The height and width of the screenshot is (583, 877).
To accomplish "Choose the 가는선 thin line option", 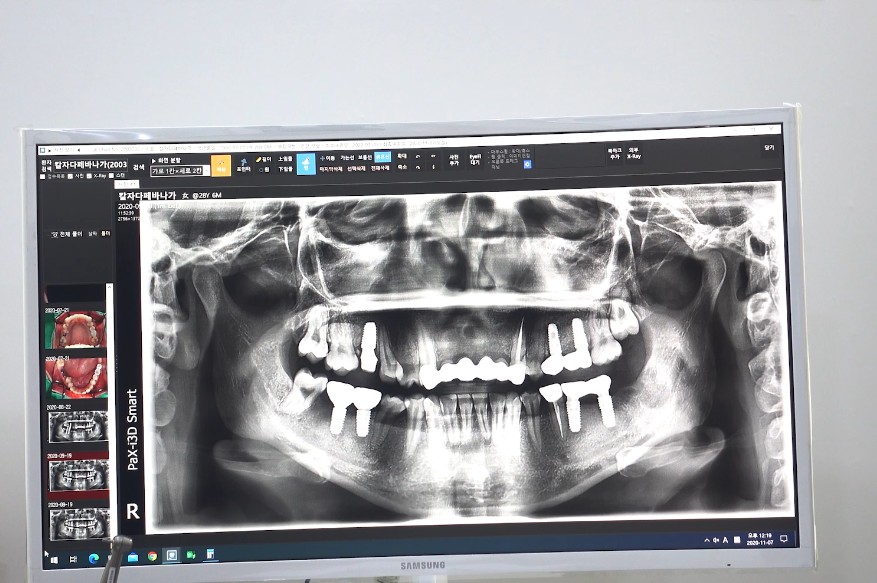I will point(347,158).
